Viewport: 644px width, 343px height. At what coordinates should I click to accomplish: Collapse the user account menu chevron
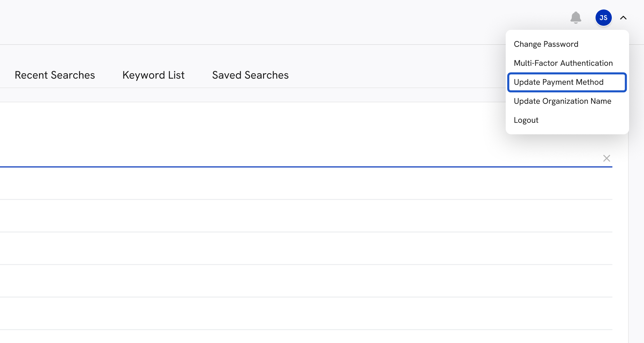coord(623,18)
